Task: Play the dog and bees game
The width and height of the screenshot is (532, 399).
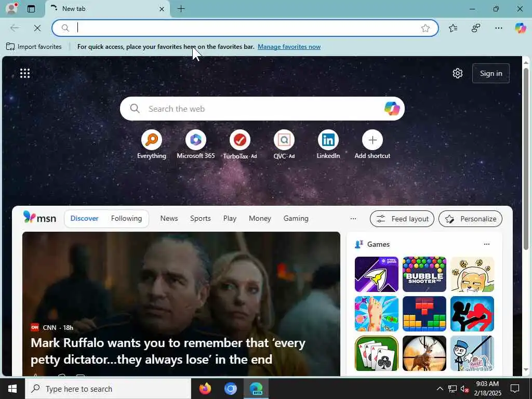Action: (472, 274)
